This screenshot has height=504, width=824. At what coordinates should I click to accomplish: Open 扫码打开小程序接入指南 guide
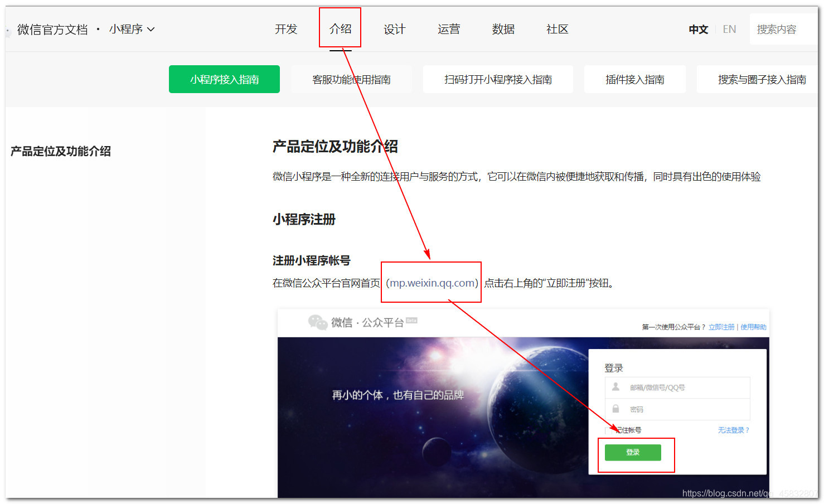(498, 79)
